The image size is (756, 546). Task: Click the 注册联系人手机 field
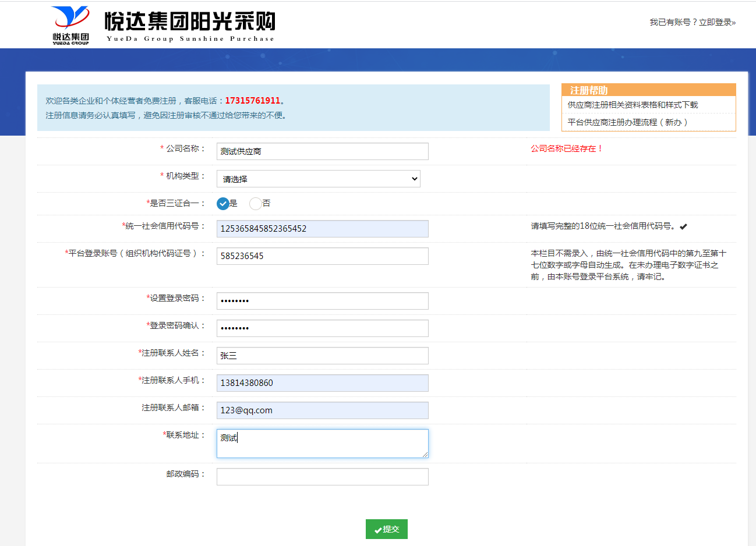coord(322,383)
